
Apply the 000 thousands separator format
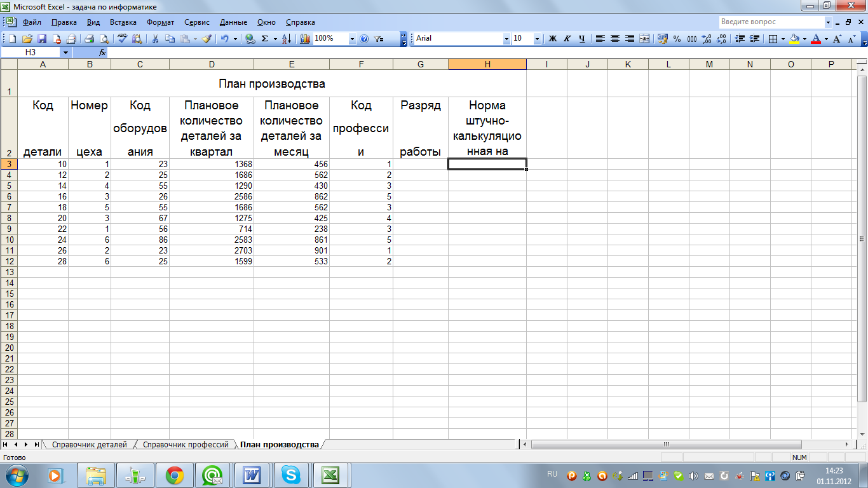pyautogui.click(x=692, y=39)
